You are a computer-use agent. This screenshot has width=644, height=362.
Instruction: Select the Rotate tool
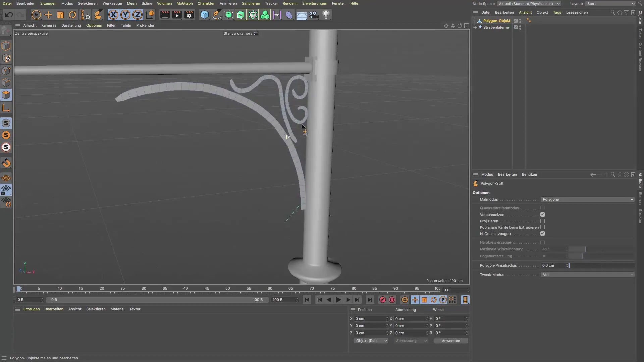click(72, 15)
